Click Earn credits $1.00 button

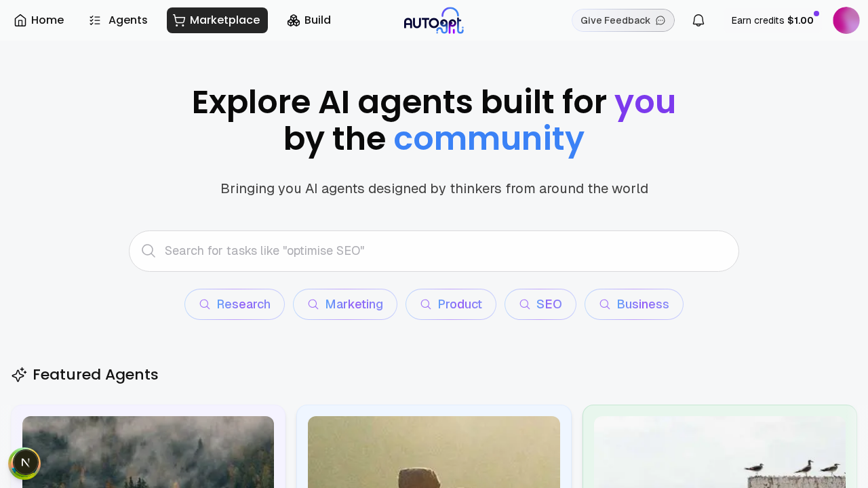(x=772, y=20)
